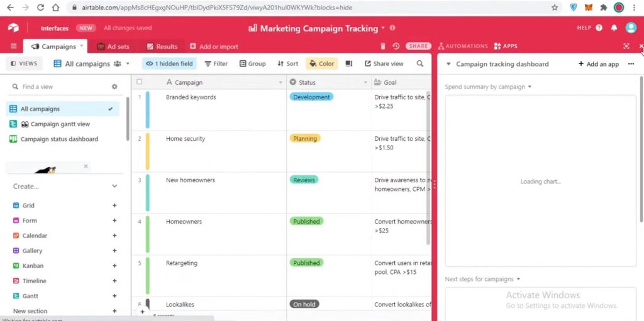644x321 pixels.
Task: Open the Color records option
Action: pyautogui.click(x=321, y=63)
